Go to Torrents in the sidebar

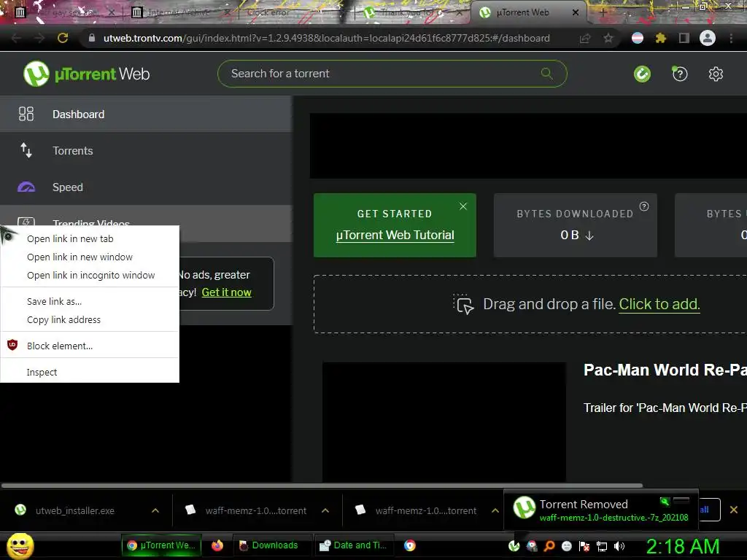pos(146,150)
